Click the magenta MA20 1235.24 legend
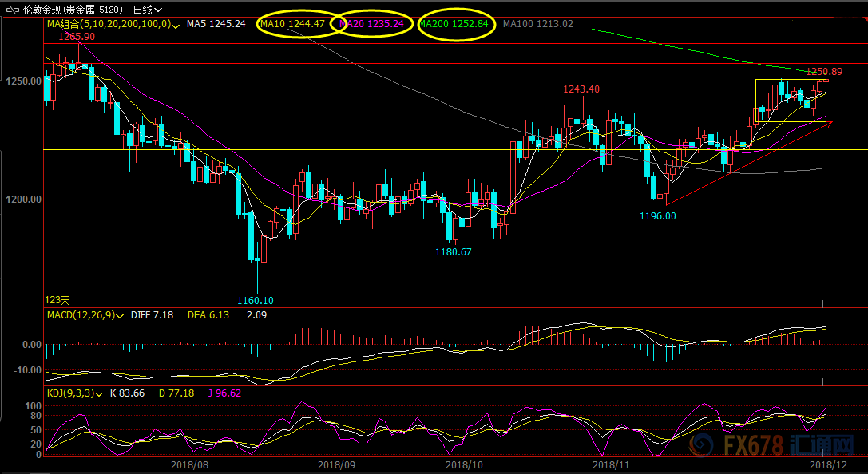Image resolution: width=868 pixels, height=474 pixels. point(373,24)
